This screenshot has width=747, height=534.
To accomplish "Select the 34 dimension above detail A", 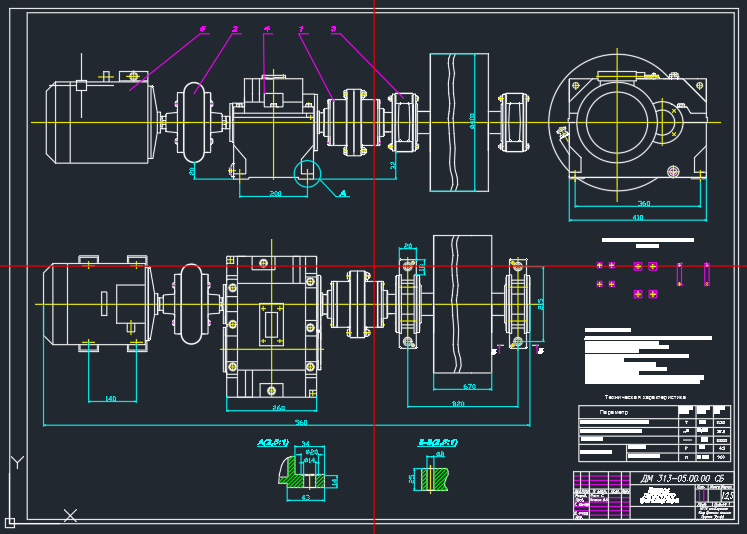I will pyautogui.click(x=305, y=444).
